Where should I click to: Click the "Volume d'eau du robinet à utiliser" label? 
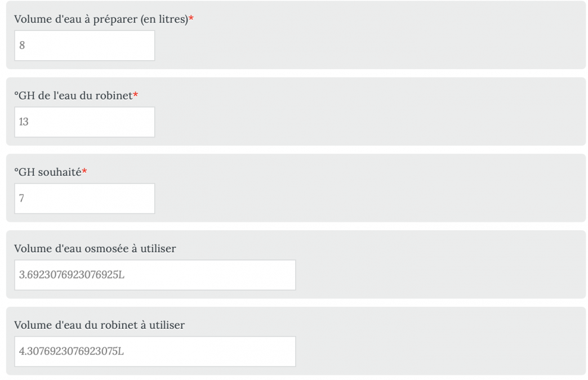pyautogui.click(x=99, y=325)
